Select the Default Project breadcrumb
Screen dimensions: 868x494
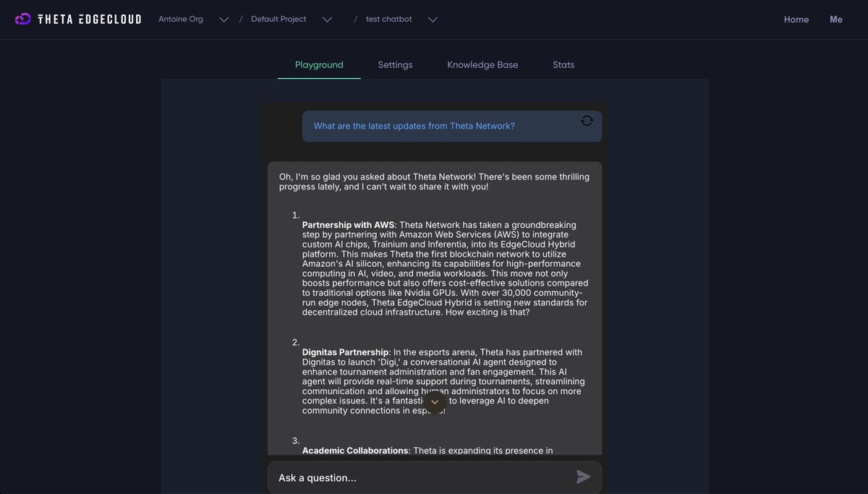pyautogui.click(x=278, y=19)
